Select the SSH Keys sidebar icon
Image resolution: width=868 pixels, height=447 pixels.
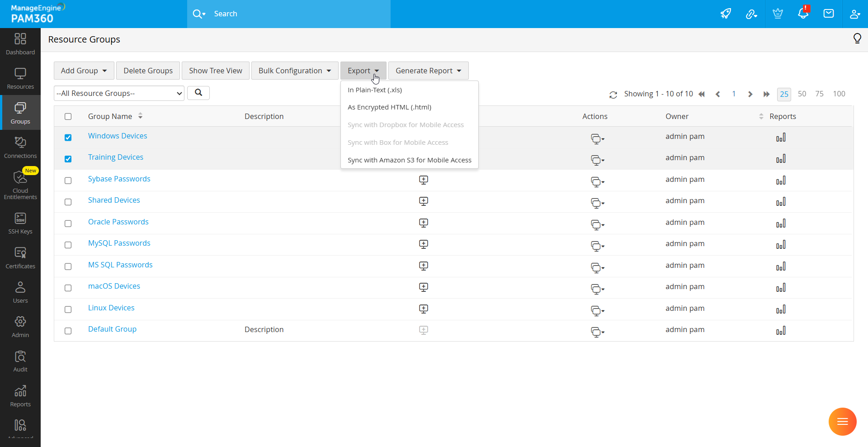[x=20, y=222]
